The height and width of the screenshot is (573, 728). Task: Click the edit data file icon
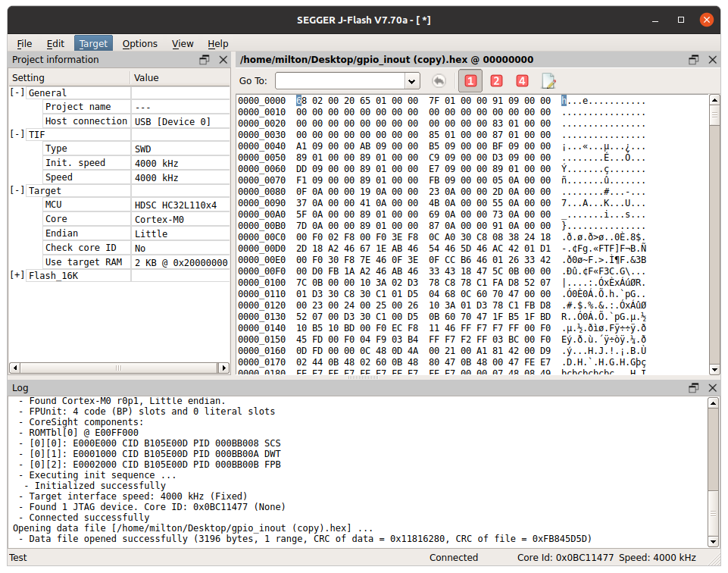548,81
